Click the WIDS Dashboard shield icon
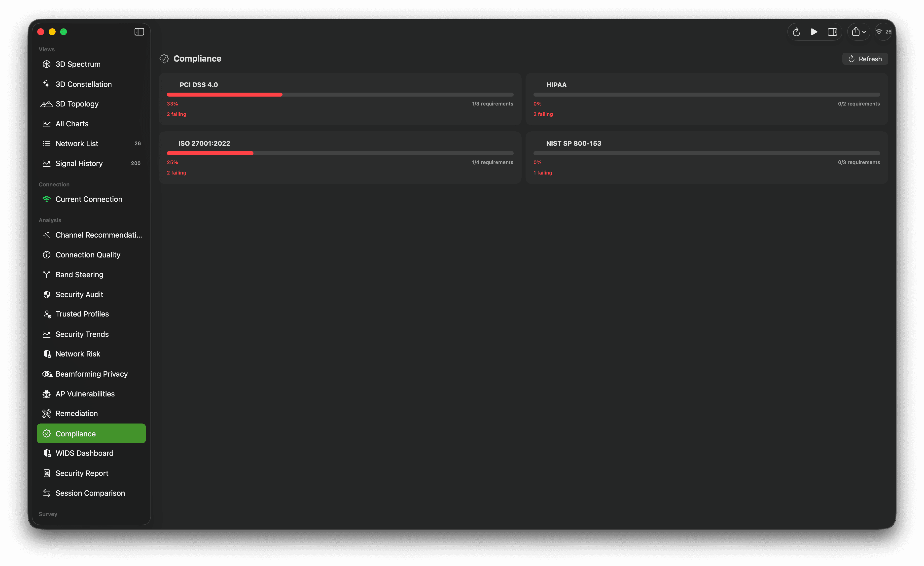The height and width of the screenshot is (566, 924). (47, 453)
